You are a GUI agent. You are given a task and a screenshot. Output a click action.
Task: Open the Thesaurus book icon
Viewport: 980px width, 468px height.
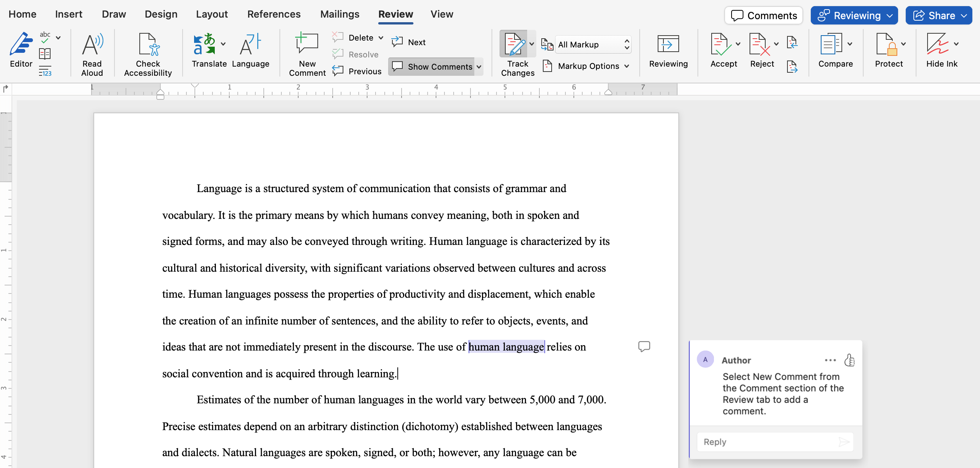45,54
